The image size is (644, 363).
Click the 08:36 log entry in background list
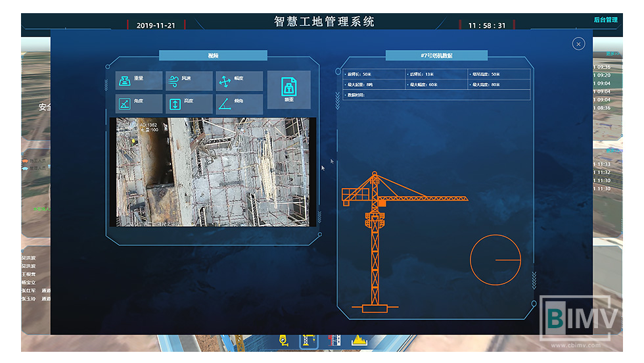click(602, 108)
